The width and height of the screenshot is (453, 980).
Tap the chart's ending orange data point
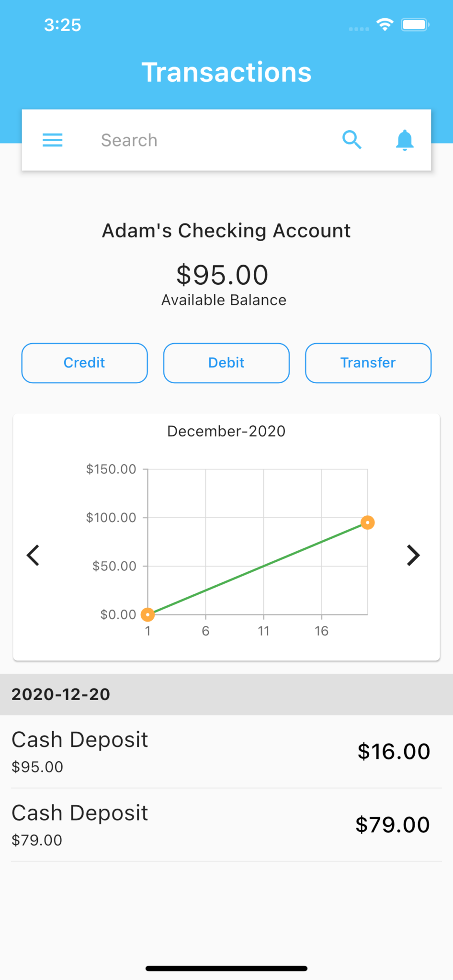[367, 523]
